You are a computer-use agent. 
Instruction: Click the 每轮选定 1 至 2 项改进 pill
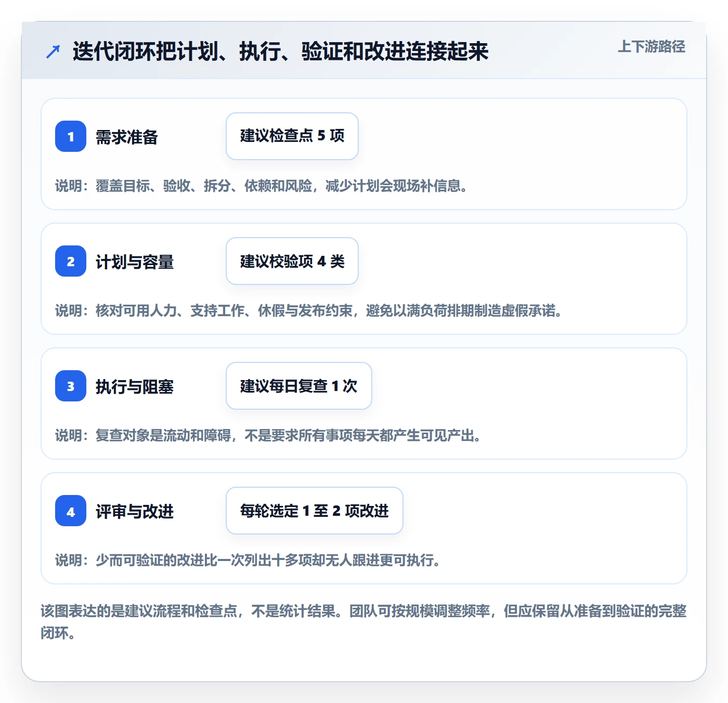pyautogui.click(x=315, y=511)
